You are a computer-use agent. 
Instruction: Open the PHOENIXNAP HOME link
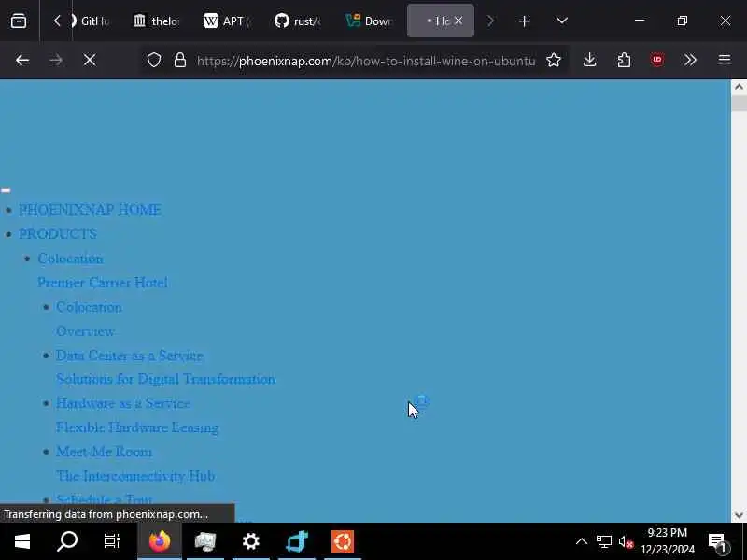90,209
